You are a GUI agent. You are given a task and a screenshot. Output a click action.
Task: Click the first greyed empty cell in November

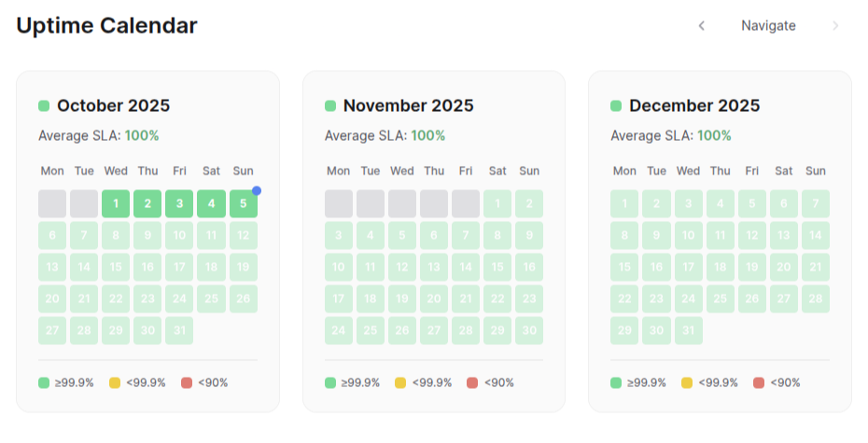pyautogui.click(x=339, y=203)
